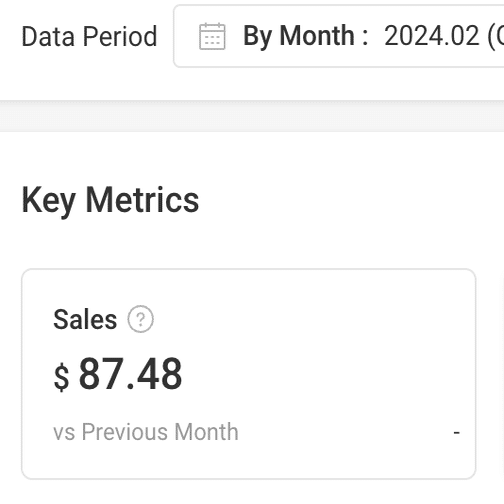Open the By Month period selector
The width and height of the screenshot is (504, 504).
(339, 36)
